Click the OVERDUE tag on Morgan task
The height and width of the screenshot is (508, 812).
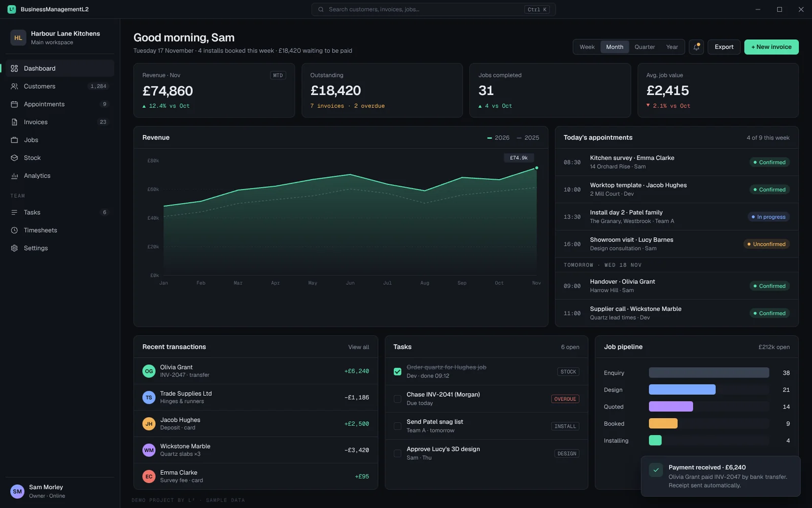pos(565,399)
